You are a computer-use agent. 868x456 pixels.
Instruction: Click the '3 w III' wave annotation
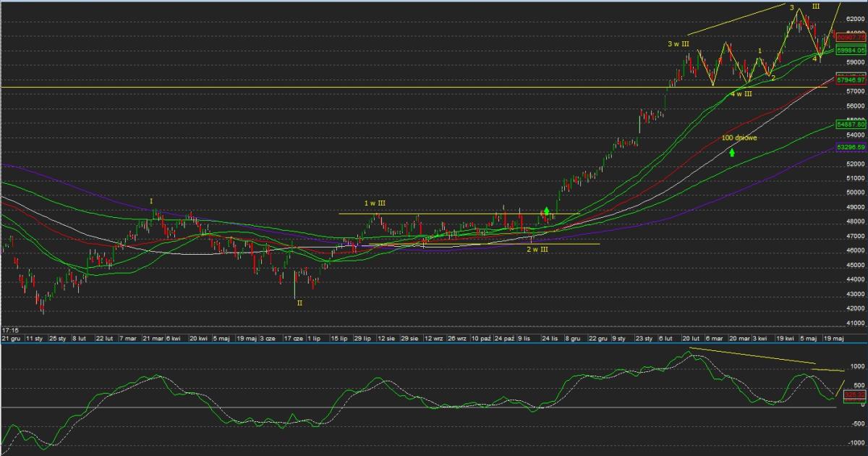(678, 44)
